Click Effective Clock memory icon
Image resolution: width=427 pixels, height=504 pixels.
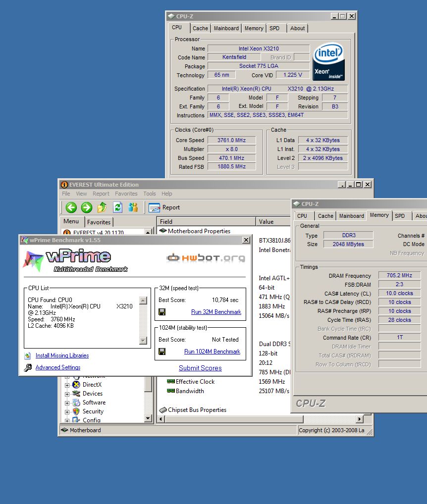tap(171, 382)
